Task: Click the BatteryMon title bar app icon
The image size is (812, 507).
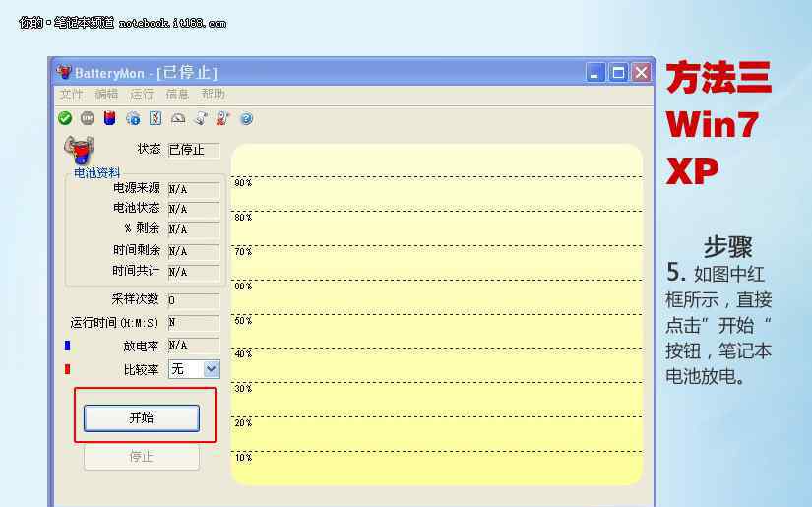Action: (x=64, y=72)
